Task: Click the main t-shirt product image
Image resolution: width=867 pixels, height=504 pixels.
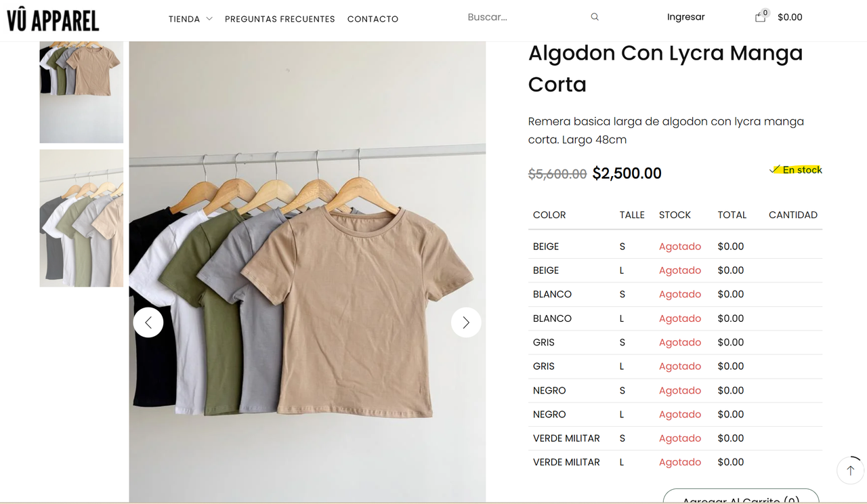Action: point(308,272)
